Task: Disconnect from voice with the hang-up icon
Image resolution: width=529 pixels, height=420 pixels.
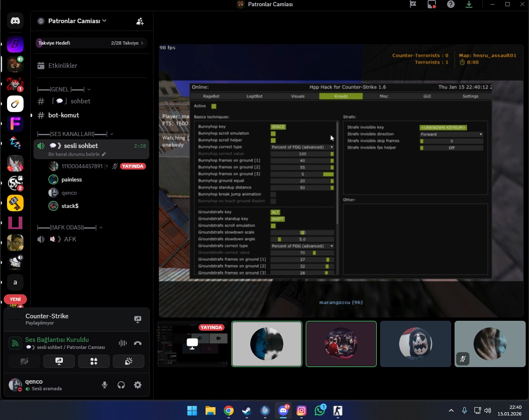Action: coord(138,343)
